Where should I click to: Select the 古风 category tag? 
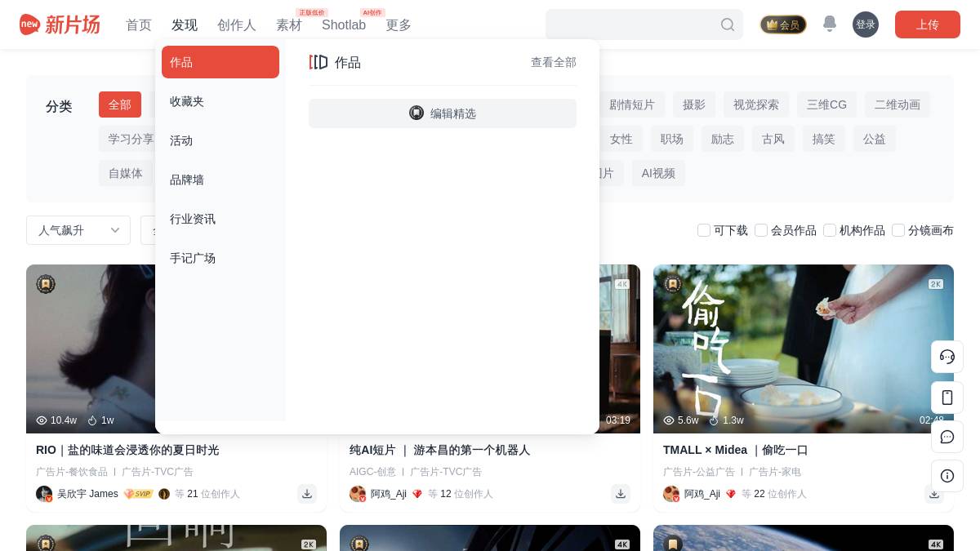(773, 139)
